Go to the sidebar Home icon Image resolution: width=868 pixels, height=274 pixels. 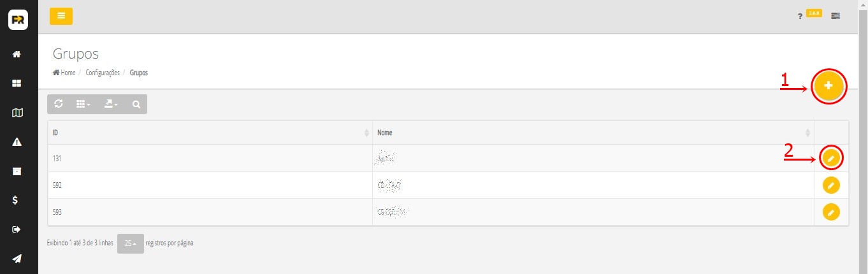(18, 55)
